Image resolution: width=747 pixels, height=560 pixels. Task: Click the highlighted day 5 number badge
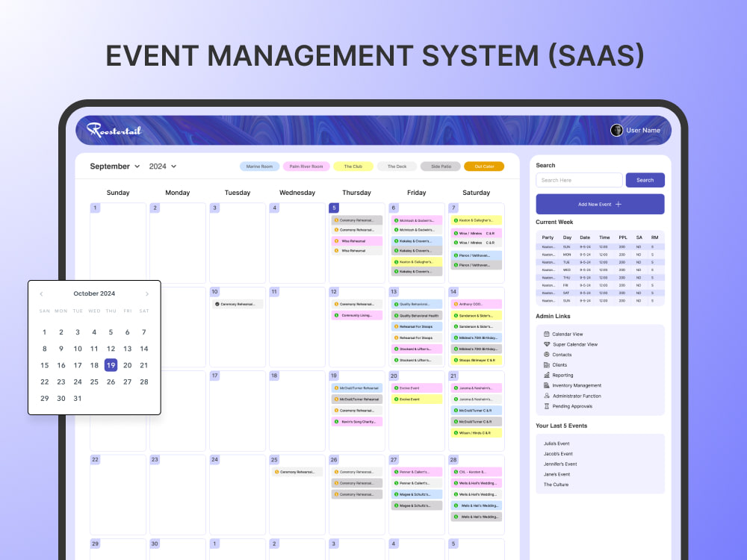(334, 208)
